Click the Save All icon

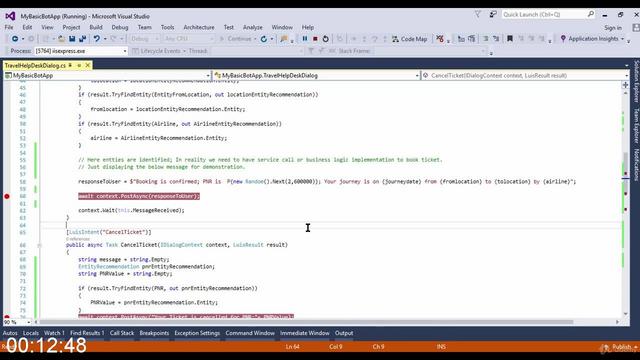tap(82, 39)
